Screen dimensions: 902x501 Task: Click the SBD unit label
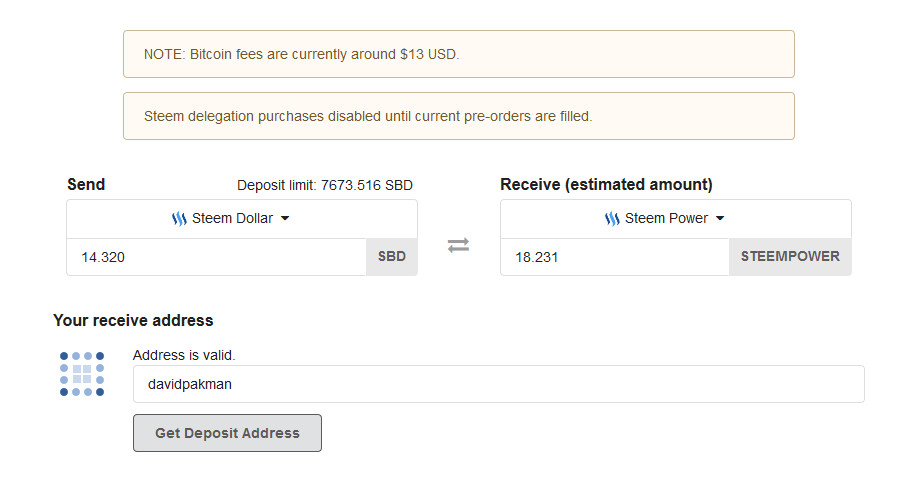[x=392, y=257]
